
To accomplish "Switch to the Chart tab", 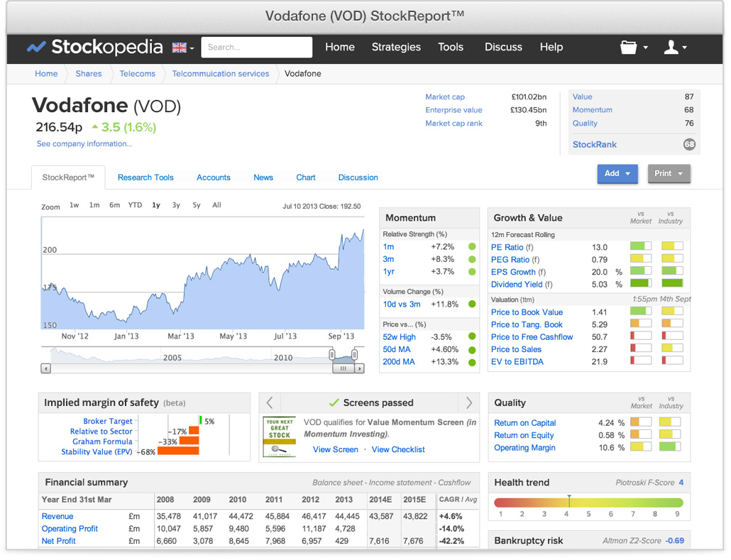I will [306, 177].
